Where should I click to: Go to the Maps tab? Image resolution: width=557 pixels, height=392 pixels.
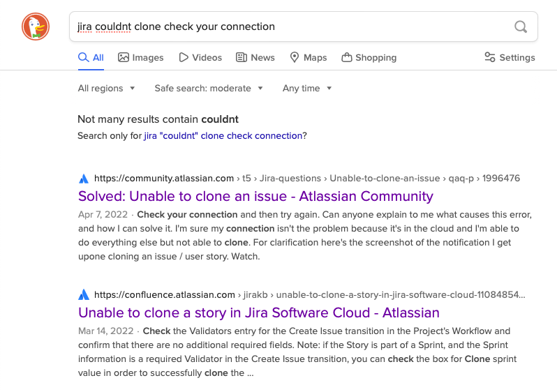click(308, 58)
